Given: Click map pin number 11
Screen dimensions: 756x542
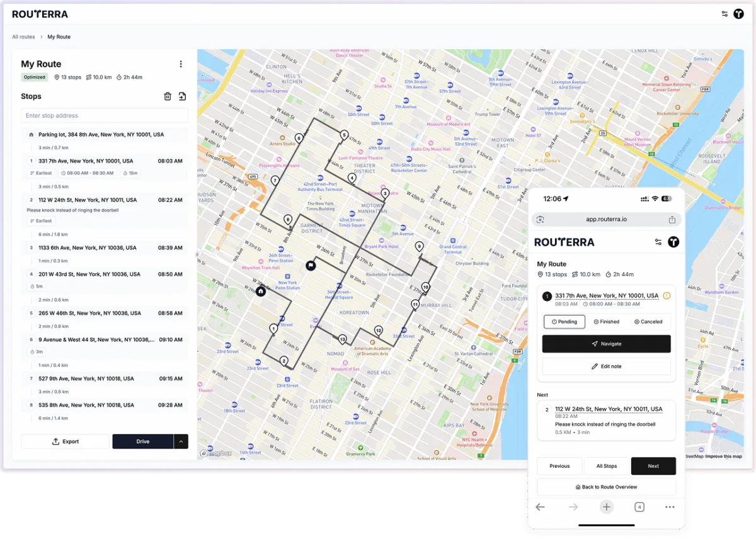Looking at the screenshot, I should [415, 305].
